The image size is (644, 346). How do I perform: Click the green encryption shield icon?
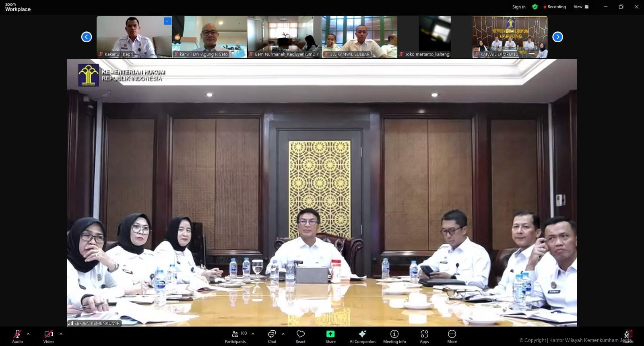pos(535,7)
